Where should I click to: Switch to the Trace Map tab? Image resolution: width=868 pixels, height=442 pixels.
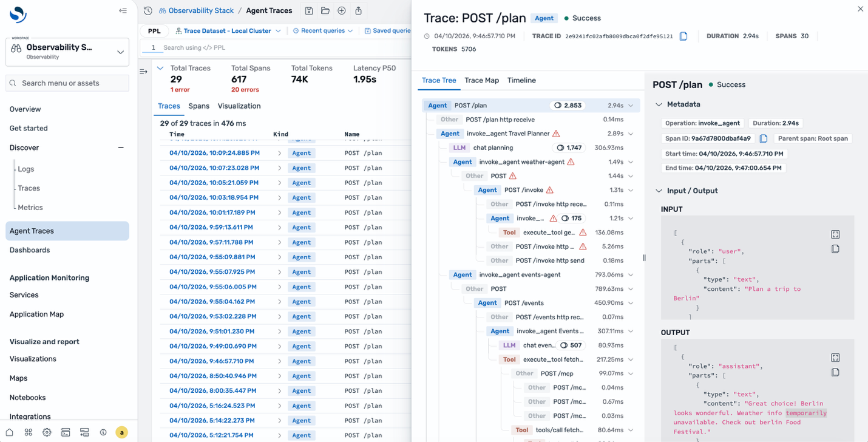pyautogui.click(x=481, y=80)
